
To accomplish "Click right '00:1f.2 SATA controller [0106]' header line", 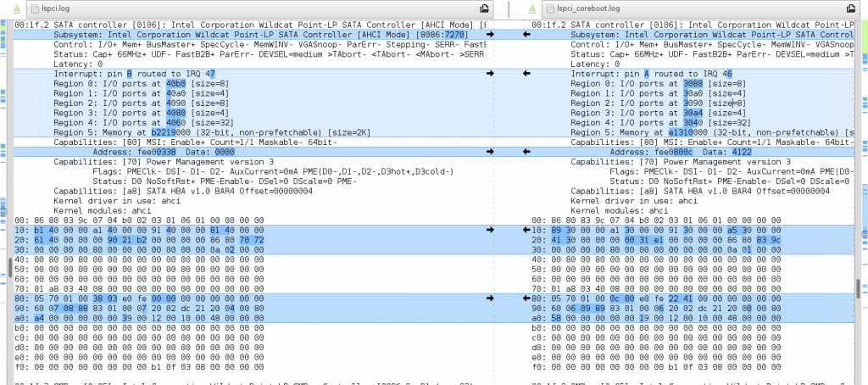I will (693, 25).
